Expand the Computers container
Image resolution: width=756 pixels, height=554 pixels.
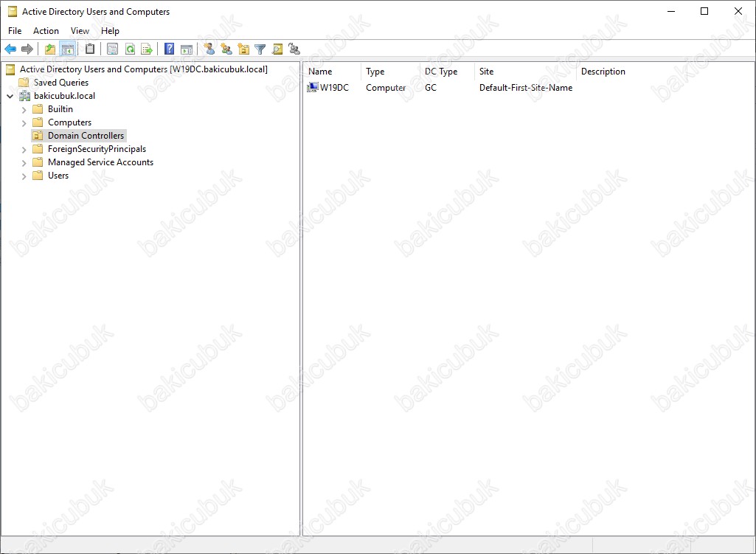[24, 123]
